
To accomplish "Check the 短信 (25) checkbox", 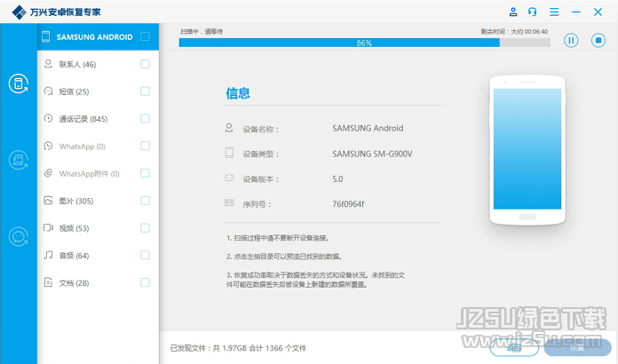I will click(145, 91).
